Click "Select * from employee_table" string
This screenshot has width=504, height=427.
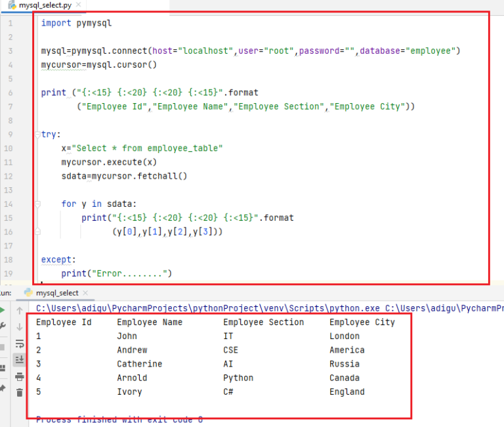pyautogui.click(x=147, y=148)
